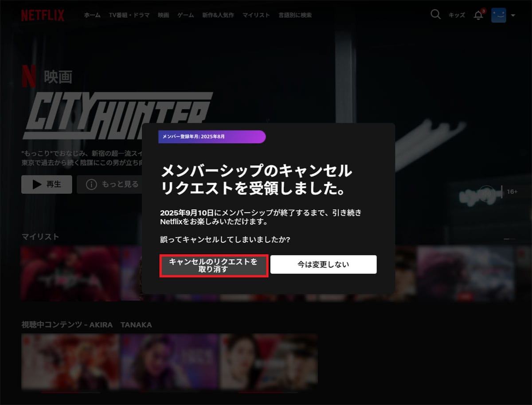Open TV番組・ドラマ menu item

coord(129,15)
